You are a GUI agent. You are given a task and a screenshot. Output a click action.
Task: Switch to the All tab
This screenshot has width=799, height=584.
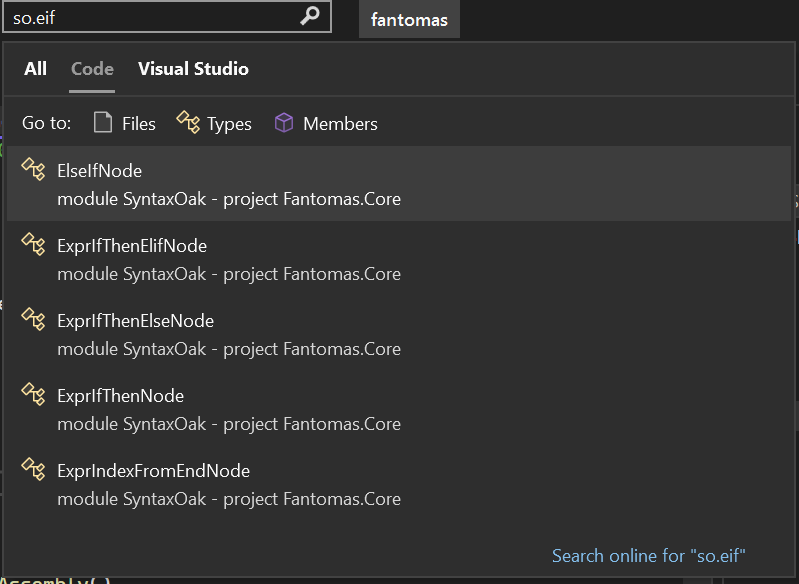click(35, 69)
